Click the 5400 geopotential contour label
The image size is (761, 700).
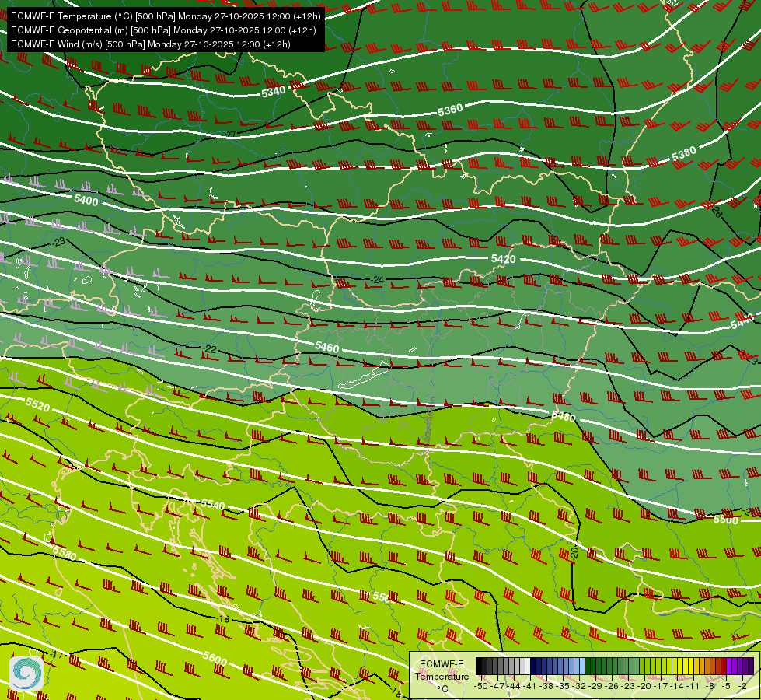(86, 200)
